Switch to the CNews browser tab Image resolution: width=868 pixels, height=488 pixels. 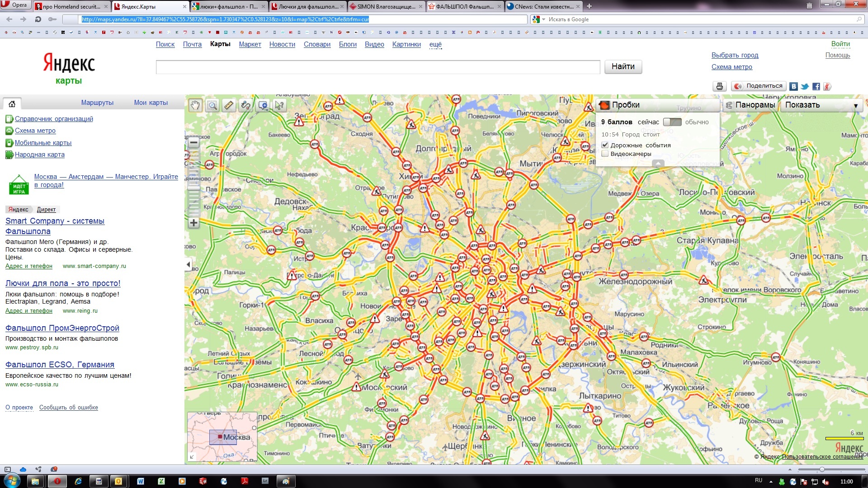(x=544, y=6)
